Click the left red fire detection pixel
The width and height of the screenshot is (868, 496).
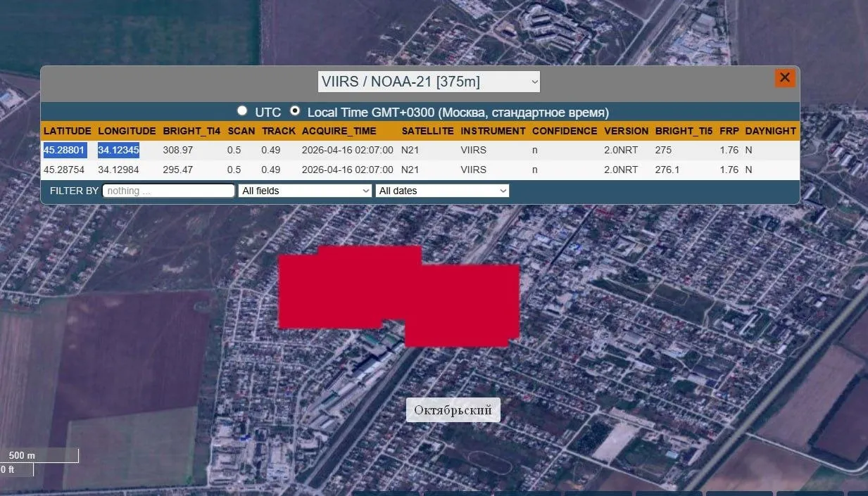tap(338, 288)
